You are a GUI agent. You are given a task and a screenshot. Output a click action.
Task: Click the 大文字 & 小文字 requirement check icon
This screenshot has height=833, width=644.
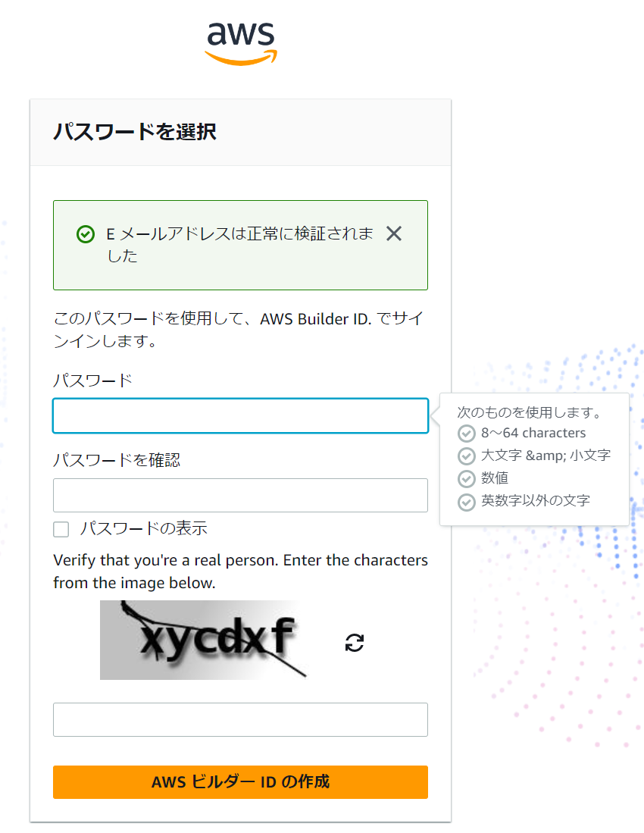(x=467, y=456)
